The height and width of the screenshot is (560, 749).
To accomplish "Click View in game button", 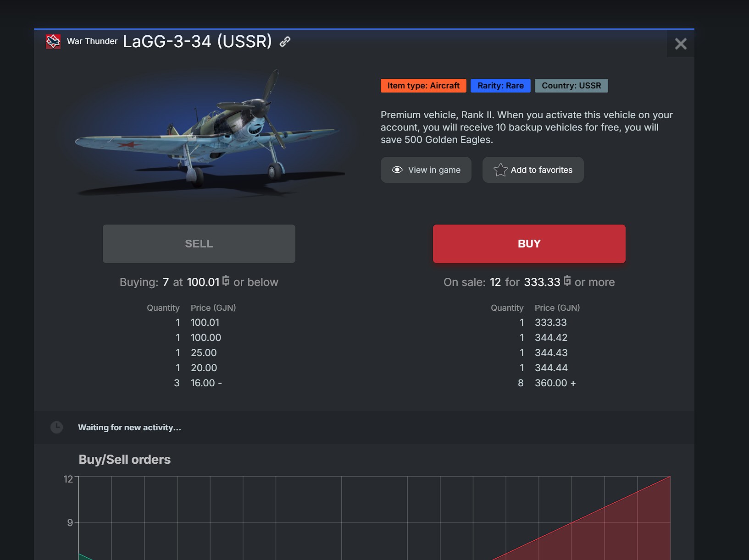I will [426, 170].
